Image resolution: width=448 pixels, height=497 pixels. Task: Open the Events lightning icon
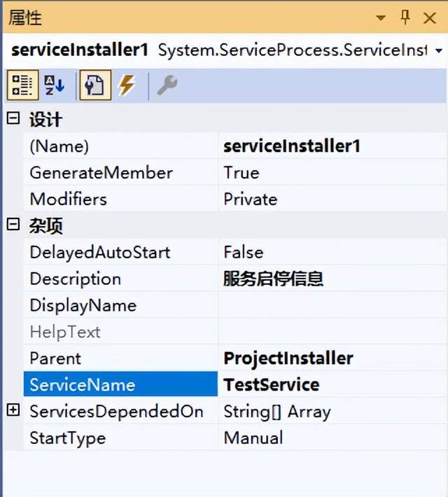(126, 86)
